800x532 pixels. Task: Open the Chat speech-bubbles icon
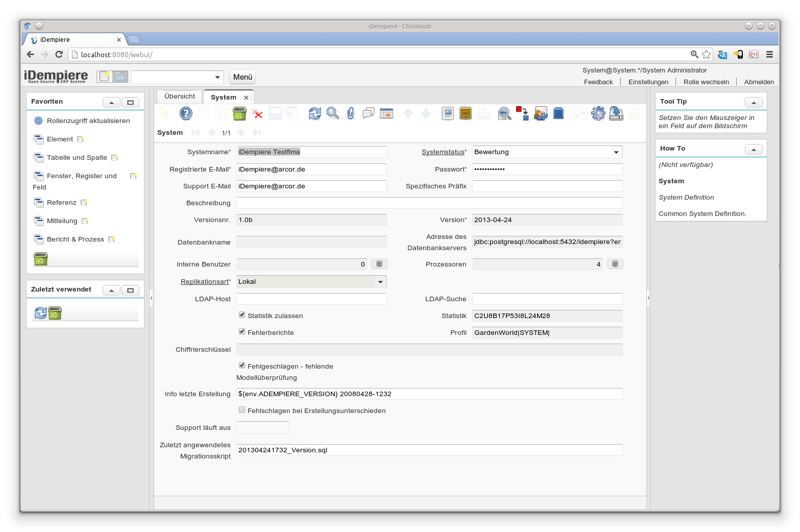[369, 113]
